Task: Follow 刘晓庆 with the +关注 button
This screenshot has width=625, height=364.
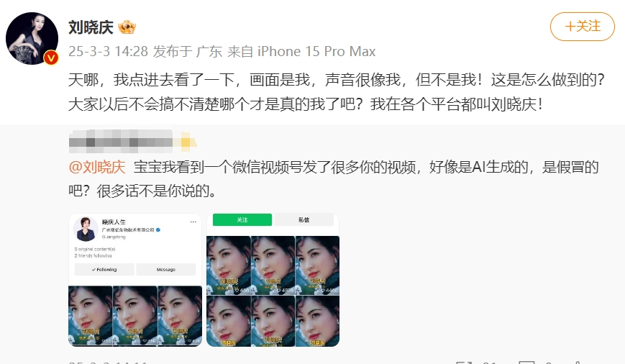Action: (x=583, y=27)
